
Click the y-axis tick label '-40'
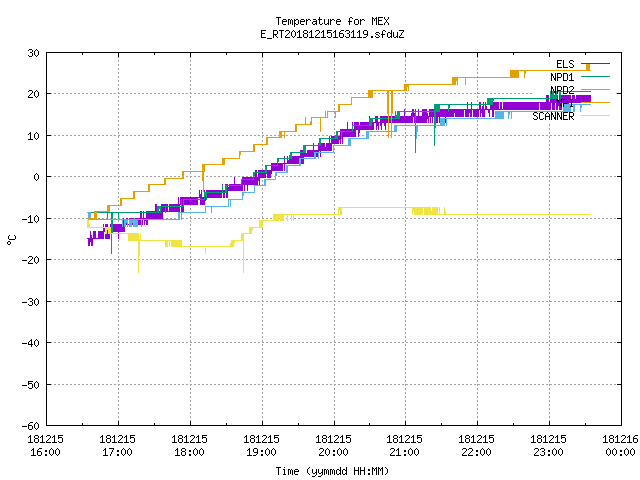coord(31,343)
